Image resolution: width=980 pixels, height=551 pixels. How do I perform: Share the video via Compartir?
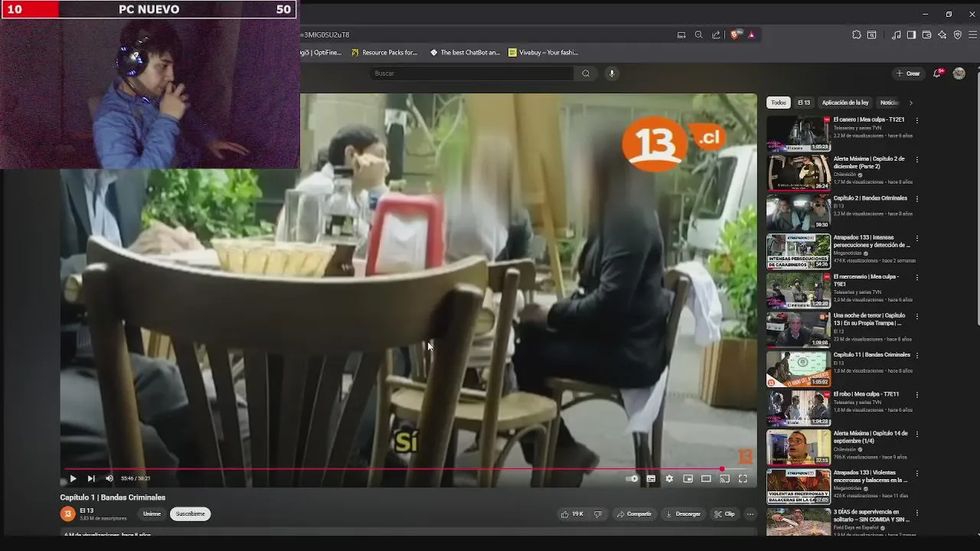coord(635,514)
